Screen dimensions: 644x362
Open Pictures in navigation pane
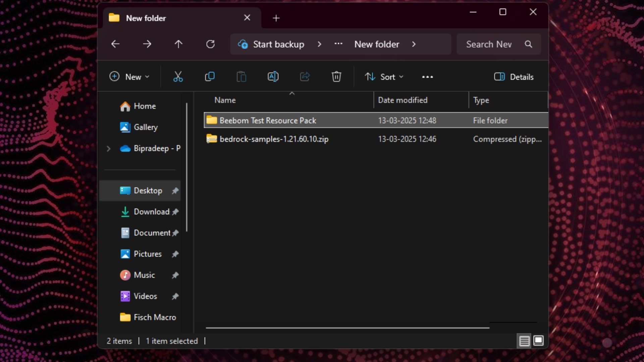pyautogui.click(x=141, y=254)
